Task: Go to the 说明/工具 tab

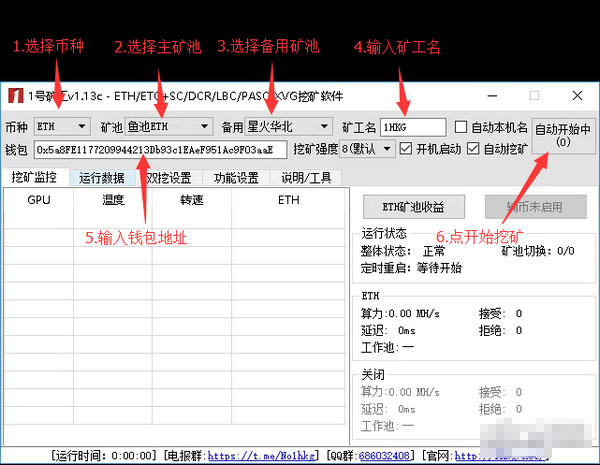Action: (x=306, y=178)
